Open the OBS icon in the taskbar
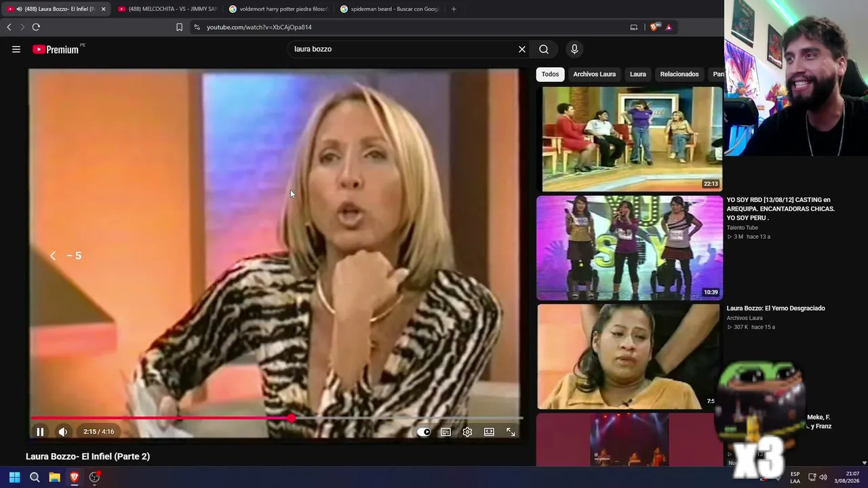Image resolution: width=868 pixels, height=488 pixels. click(95, 477)
